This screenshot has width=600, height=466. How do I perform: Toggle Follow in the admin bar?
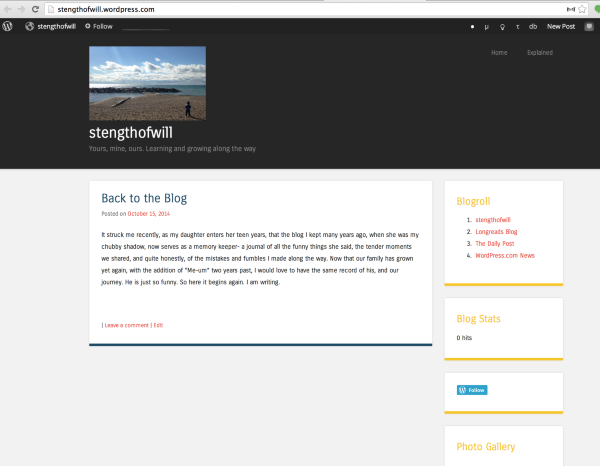click(x=98, y=26)
